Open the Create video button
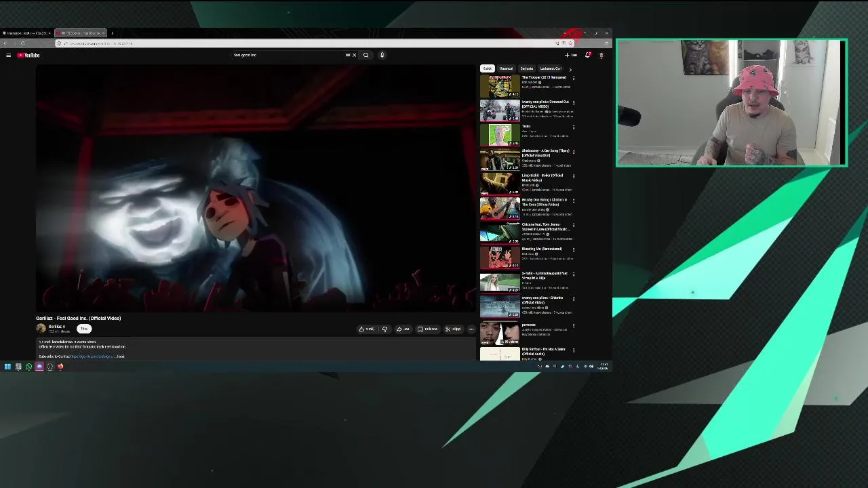 tap(571, 55)
